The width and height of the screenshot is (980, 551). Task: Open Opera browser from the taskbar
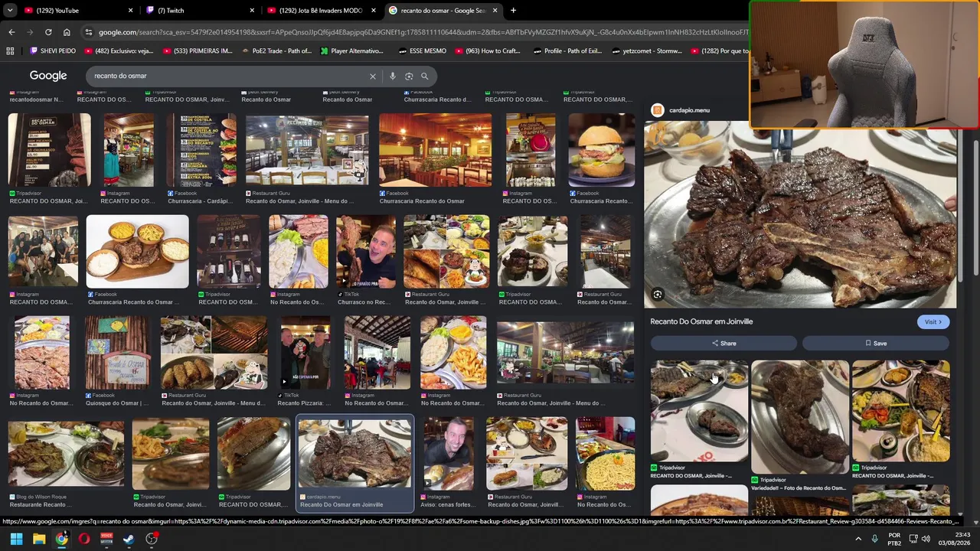click(x=84, y=539)
